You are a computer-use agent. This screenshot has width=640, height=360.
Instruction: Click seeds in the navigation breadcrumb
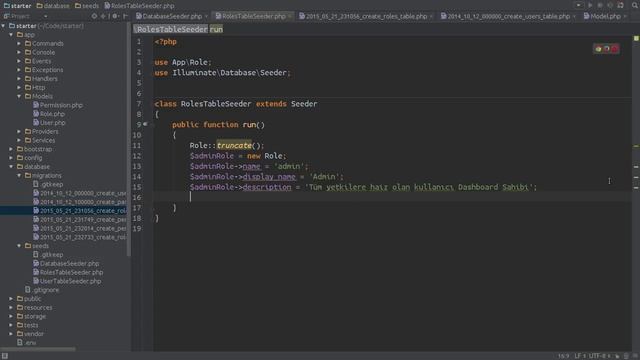tap(87, 6)
